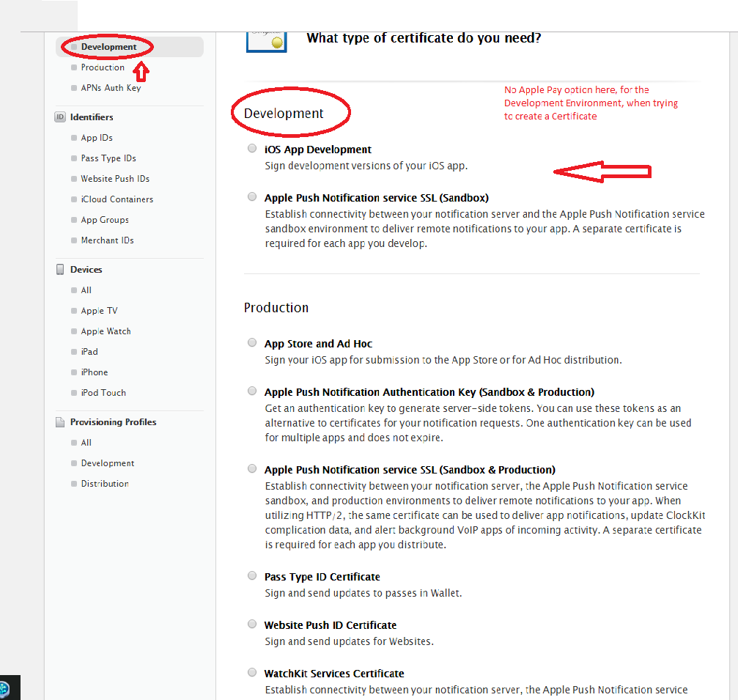Open Distribution provisioning profiles
This screenshot has height=700, width=738.
click(105, 484)
